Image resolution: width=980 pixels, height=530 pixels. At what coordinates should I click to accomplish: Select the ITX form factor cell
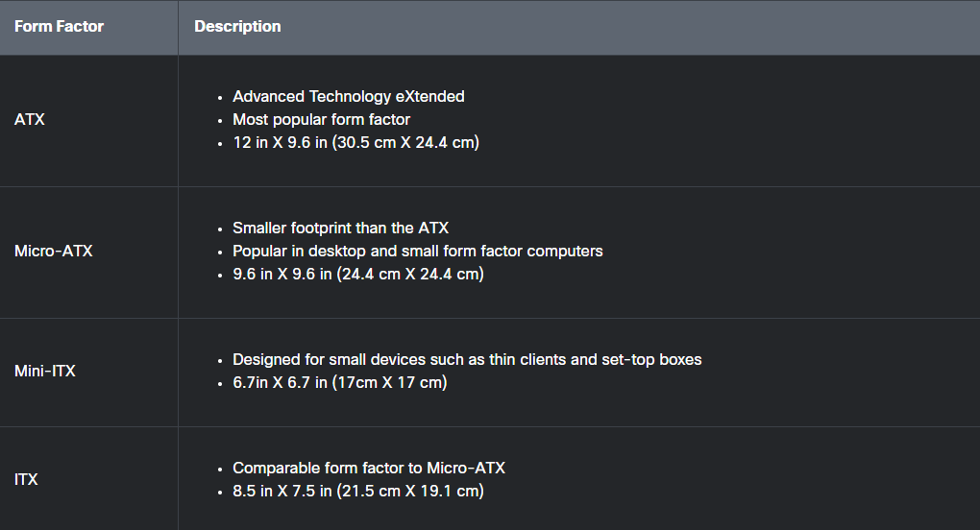click(x=88, y=479)
